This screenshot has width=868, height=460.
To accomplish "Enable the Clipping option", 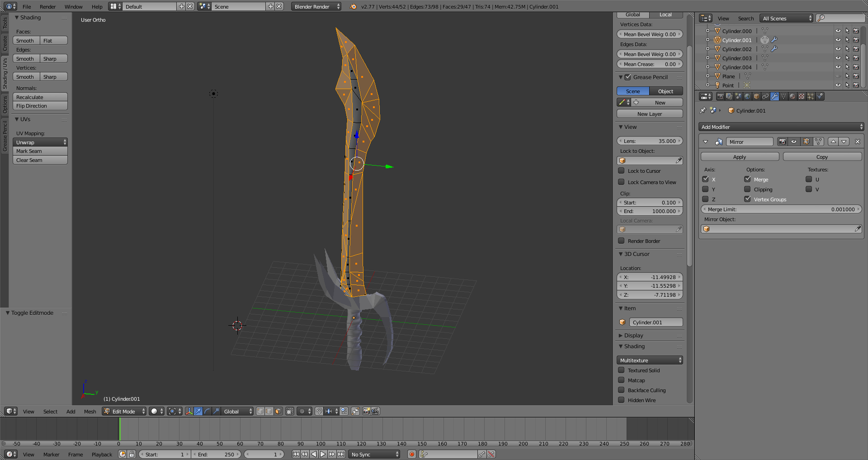I will tap(747, 189).
